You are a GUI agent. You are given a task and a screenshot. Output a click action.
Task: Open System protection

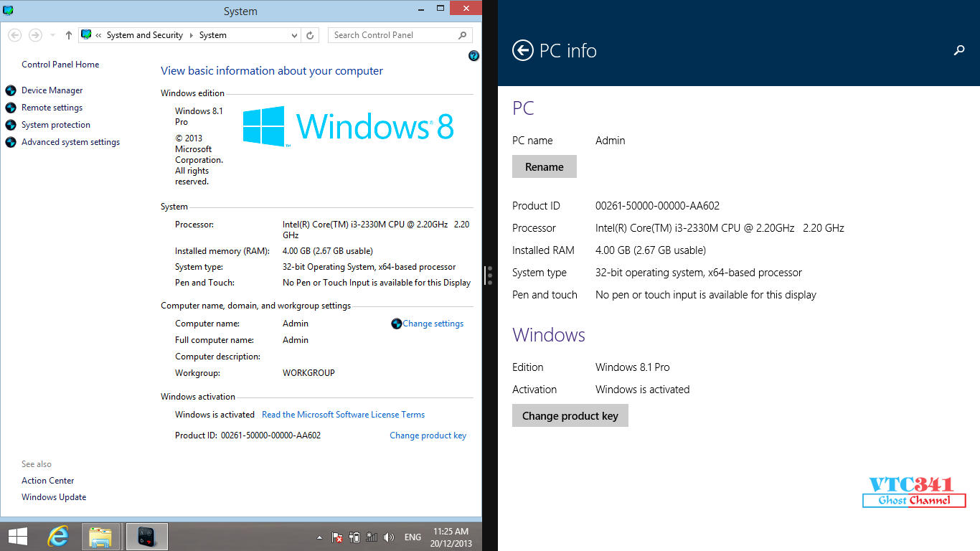pos(56,125)
